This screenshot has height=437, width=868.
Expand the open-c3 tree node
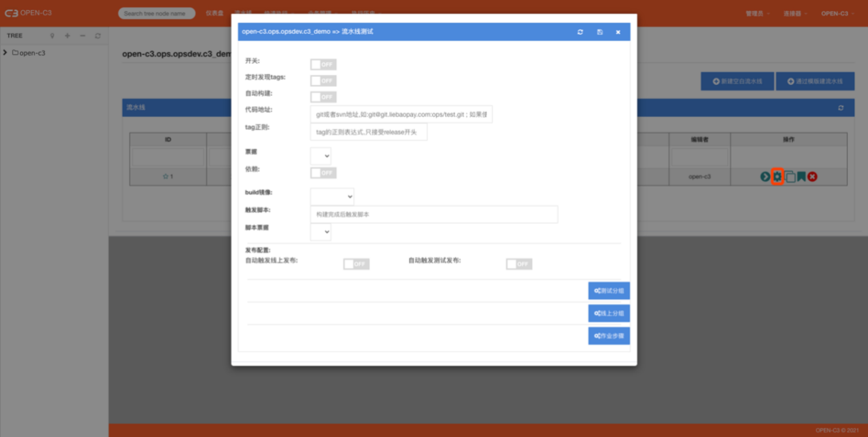pyautogui.click(x=5, y=53)
